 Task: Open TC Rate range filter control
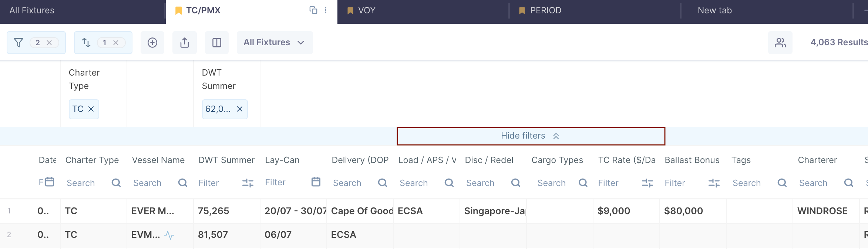click(x=647, y=183)
